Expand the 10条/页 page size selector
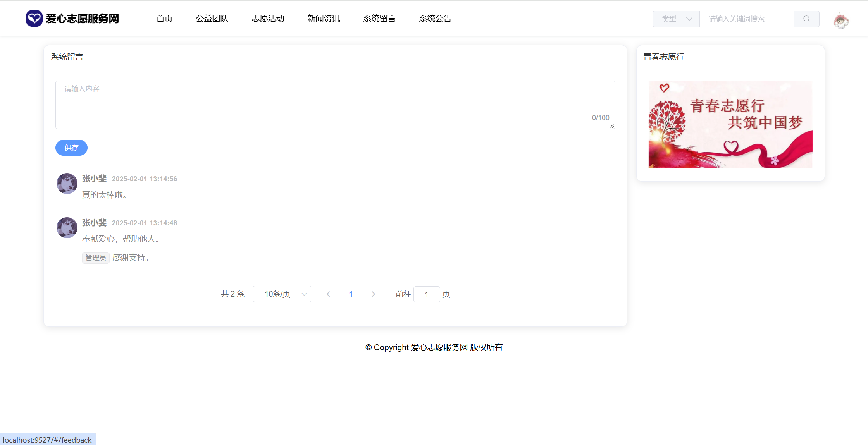Viewport: 868px width, 445px height. tap(282, 294)
